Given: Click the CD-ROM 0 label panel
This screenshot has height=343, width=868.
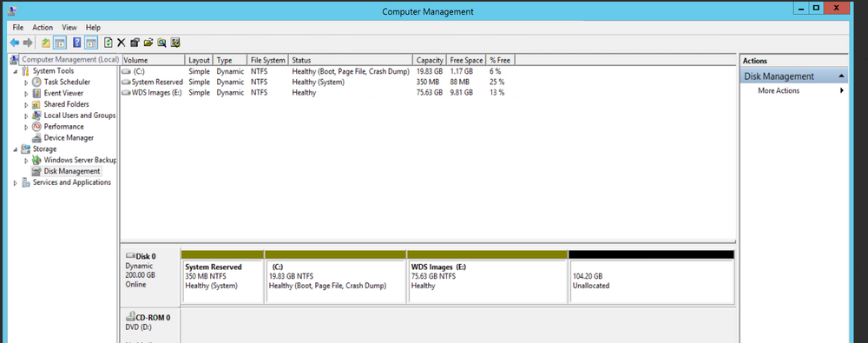Looking at the screenshot, I should pos(150,326).
